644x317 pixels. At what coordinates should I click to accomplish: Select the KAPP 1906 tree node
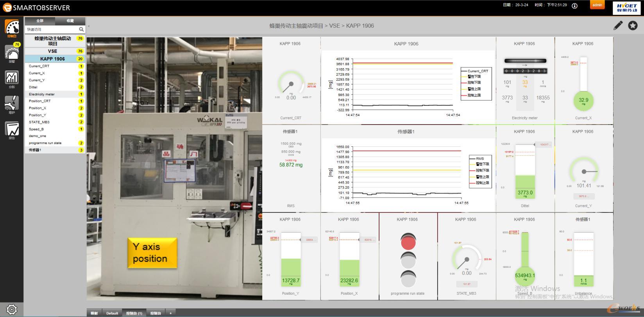[55, 59]
